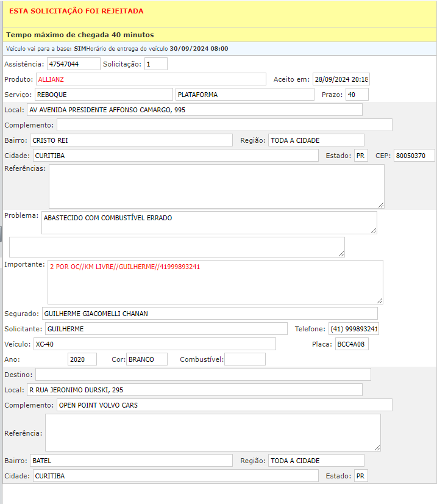Click inside the empty Referências text area

click(216, 186)
